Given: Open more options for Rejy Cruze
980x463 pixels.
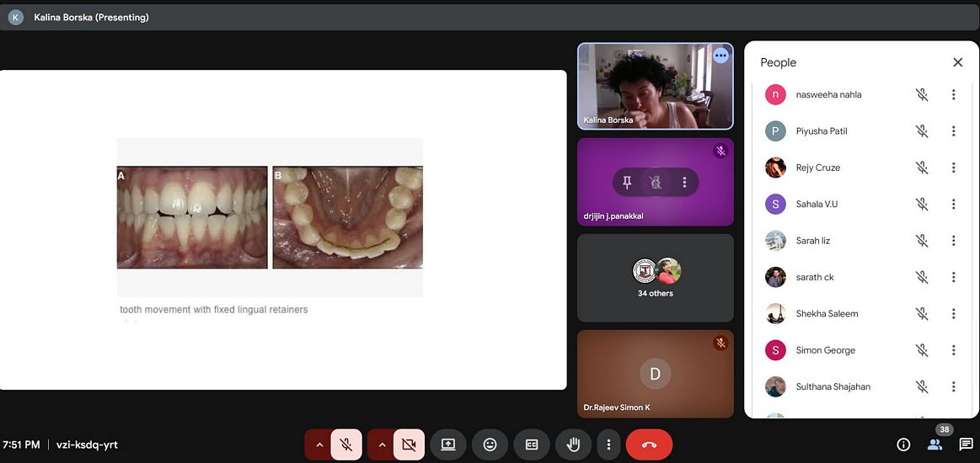Looking at the screenshot, I should point(954,168).
